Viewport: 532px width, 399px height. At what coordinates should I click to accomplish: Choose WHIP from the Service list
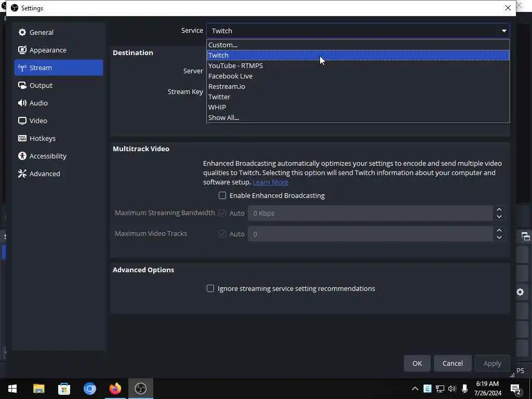pyautogui.click(x=358, y=107)
